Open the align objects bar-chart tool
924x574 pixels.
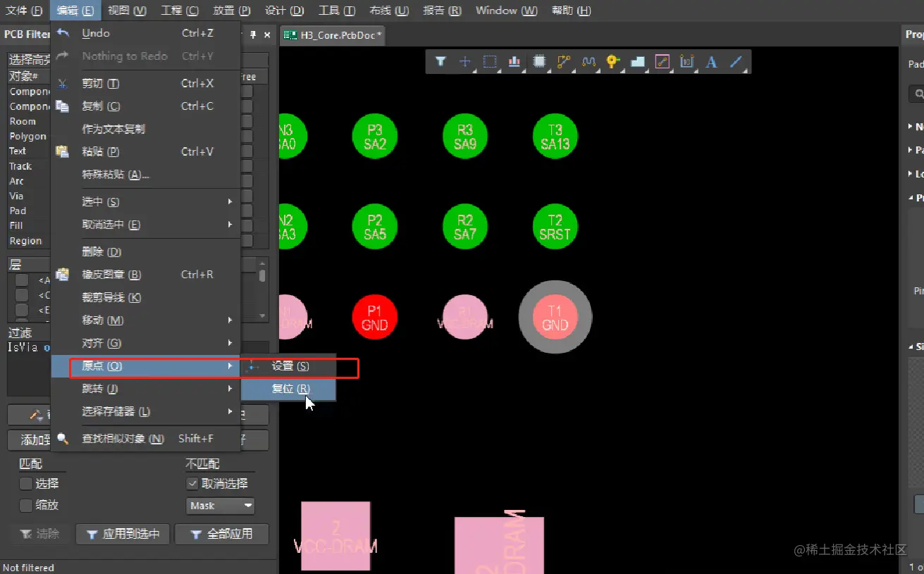pos(515,62)
